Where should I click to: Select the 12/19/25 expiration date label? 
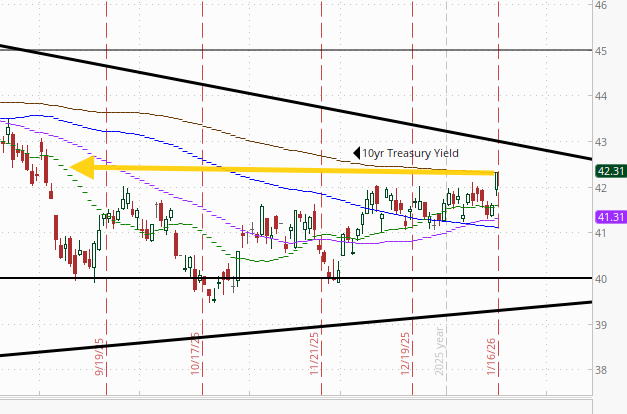pos(405,354)
